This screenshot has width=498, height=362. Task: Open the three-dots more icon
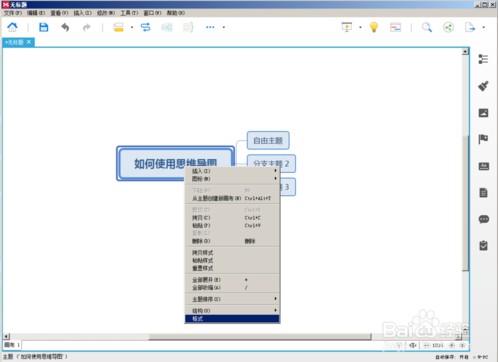(210, 27)
